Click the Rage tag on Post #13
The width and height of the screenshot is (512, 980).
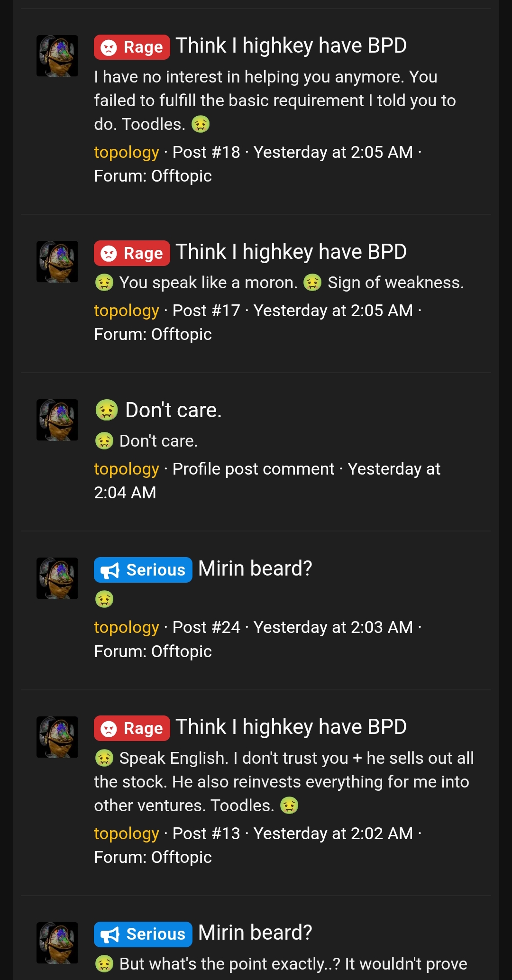coord(132,728)
